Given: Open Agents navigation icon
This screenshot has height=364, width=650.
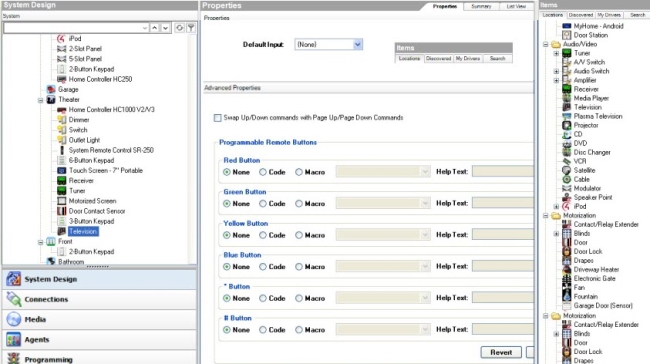Looking at the screenshot, I should point(13,340).
